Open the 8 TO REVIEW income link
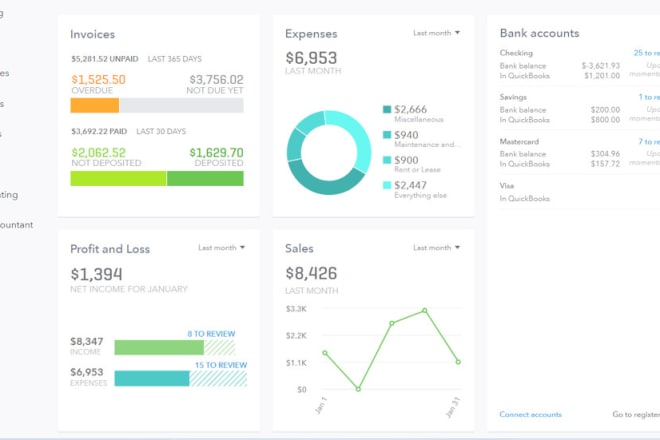 211,334
